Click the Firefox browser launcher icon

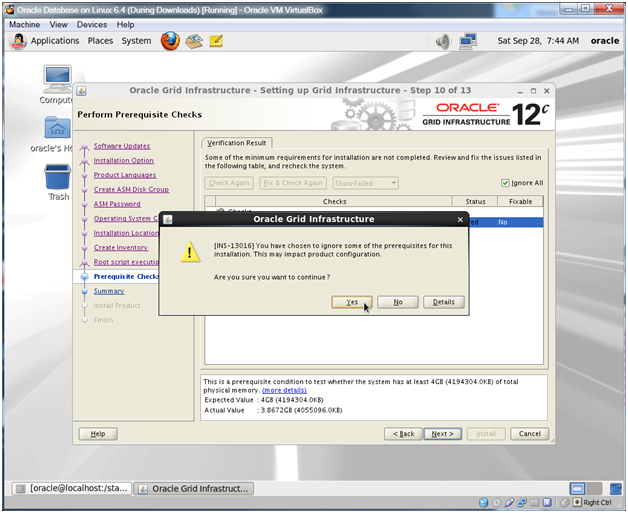170,41
